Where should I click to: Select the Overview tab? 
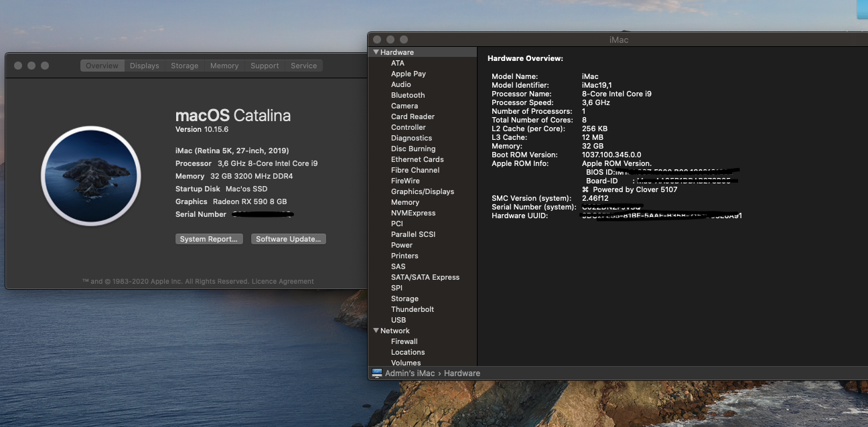pyautogui.click(x=102, y=66)
